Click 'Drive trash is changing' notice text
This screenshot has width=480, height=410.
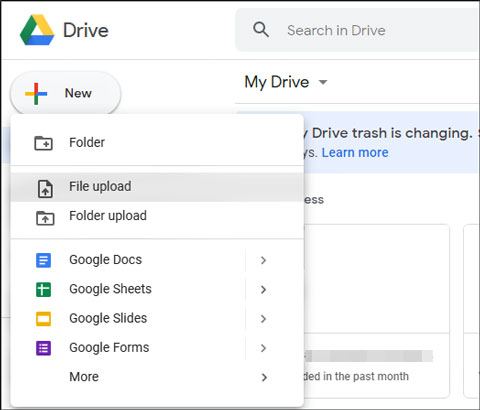click(392, 133)
